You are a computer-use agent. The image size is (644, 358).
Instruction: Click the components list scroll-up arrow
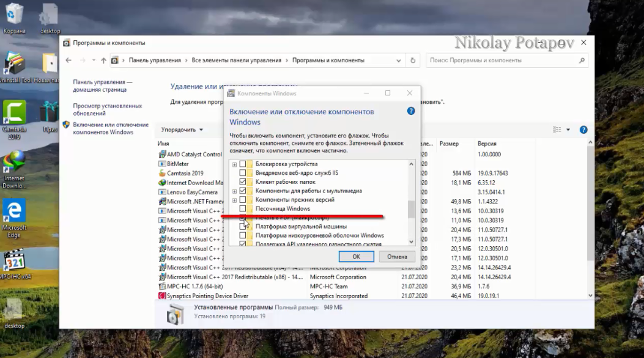411,164
